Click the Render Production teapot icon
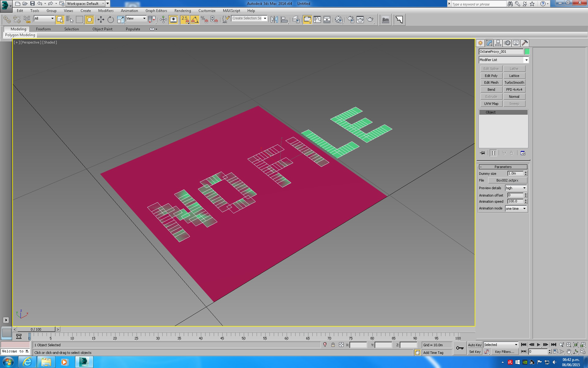 coord(370,20)
